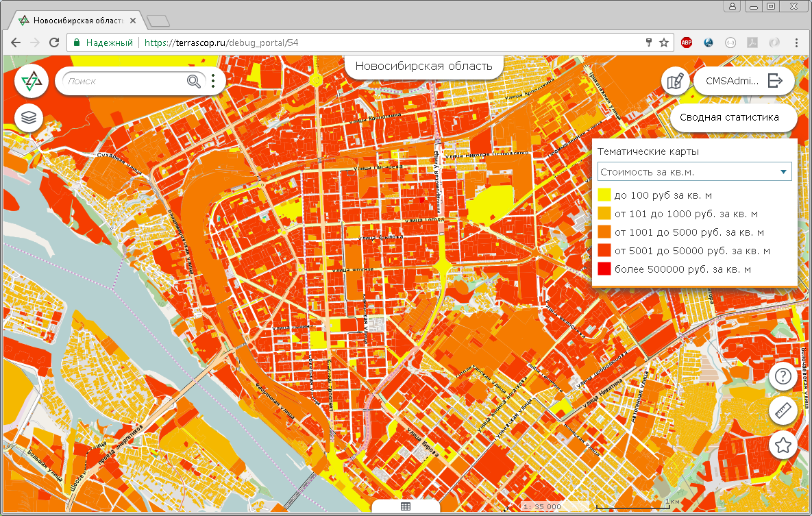The width and height of the screenshot is (812, 516).
Task: Select the Новосибирская область browser tab
Action: [75, 21]
